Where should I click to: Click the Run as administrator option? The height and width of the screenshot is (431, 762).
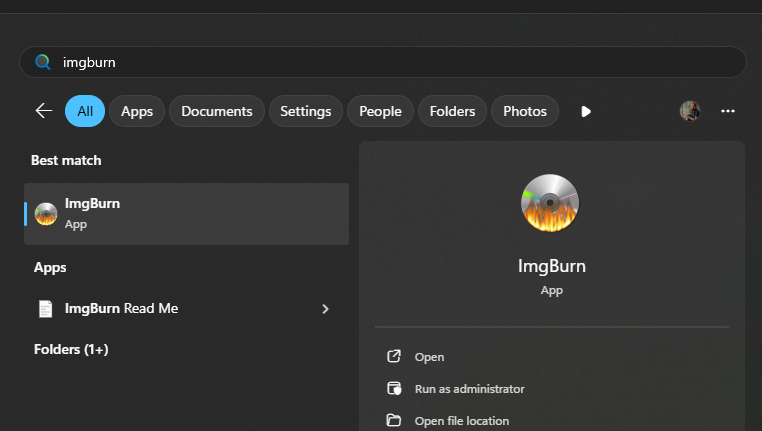469,389
